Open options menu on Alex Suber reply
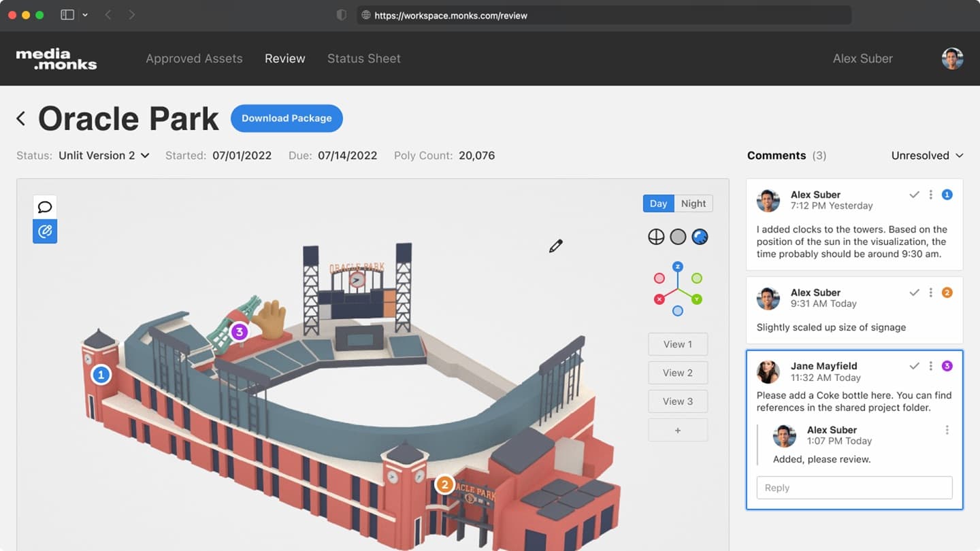 click(947, 430)
